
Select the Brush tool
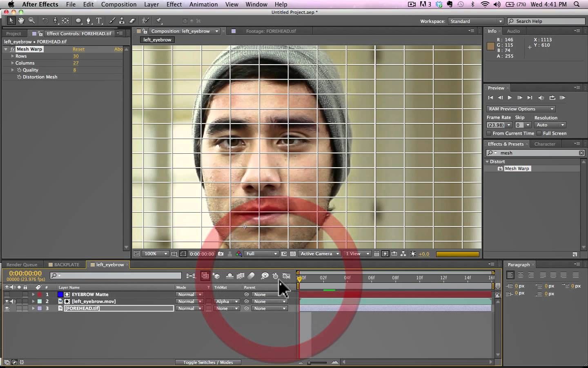(112, 20)
